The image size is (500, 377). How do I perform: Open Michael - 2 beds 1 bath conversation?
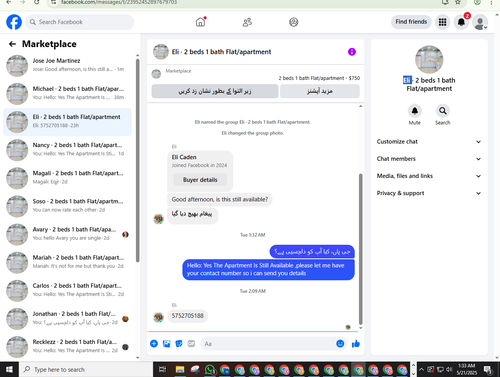[x=67, y=93]
